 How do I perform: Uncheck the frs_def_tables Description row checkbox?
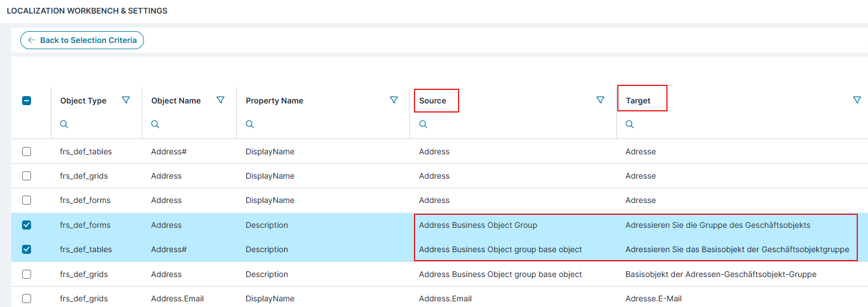tap(27, 249)
